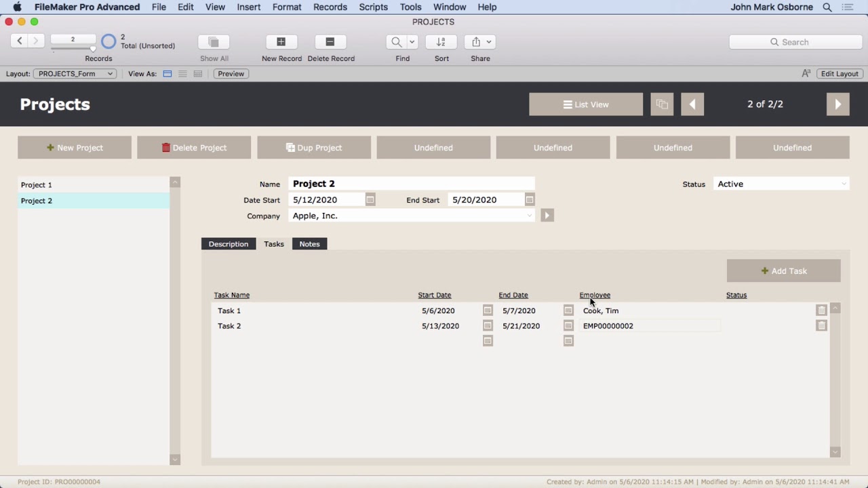Viewport: 868px width, 488px height.
Task: Click the List View button
Action: click(x=586, y=104)
